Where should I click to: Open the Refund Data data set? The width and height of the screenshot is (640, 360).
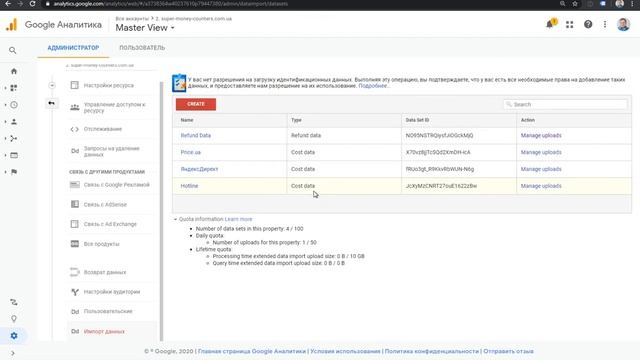(x=196, y=135)
